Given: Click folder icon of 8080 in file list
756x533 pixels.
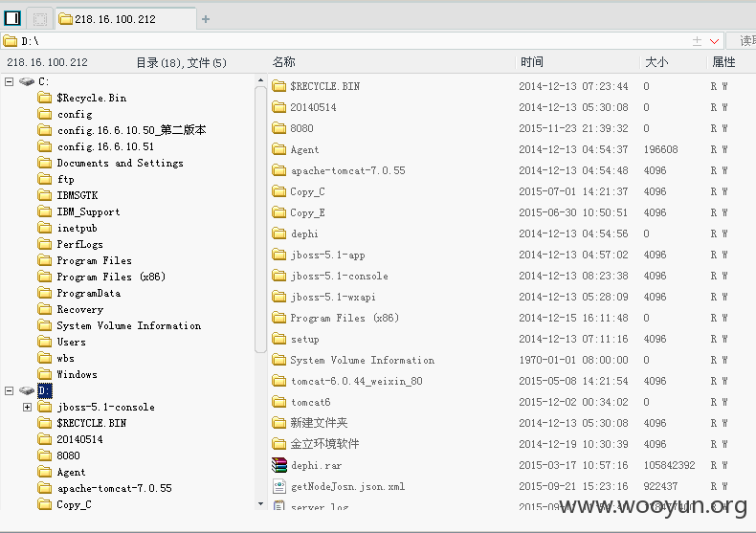Looking at the screenshot, I should 279,128.
